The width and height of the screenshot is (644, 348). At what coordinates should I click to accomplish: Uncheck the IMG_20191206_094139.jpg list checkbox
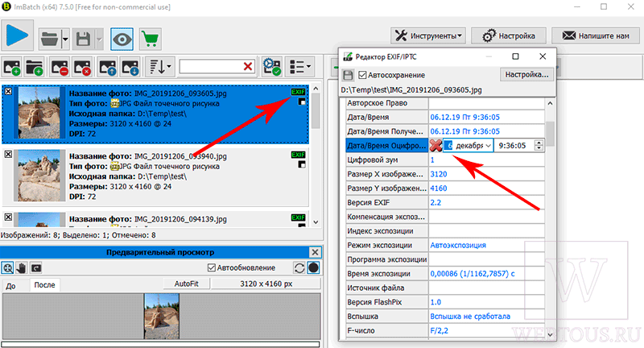click(x=8, y=217)
